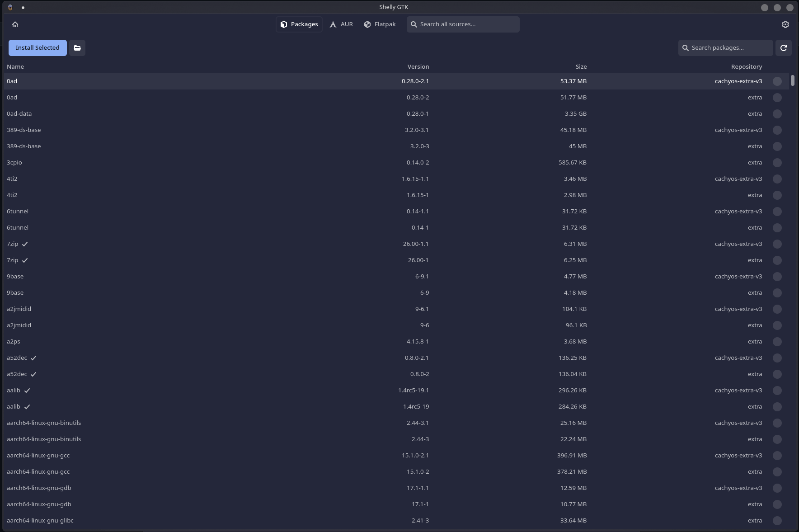Tick checkbox for 4ti2 1.6.15-1.1
The image size is (799, 532).
coord(777,179)
